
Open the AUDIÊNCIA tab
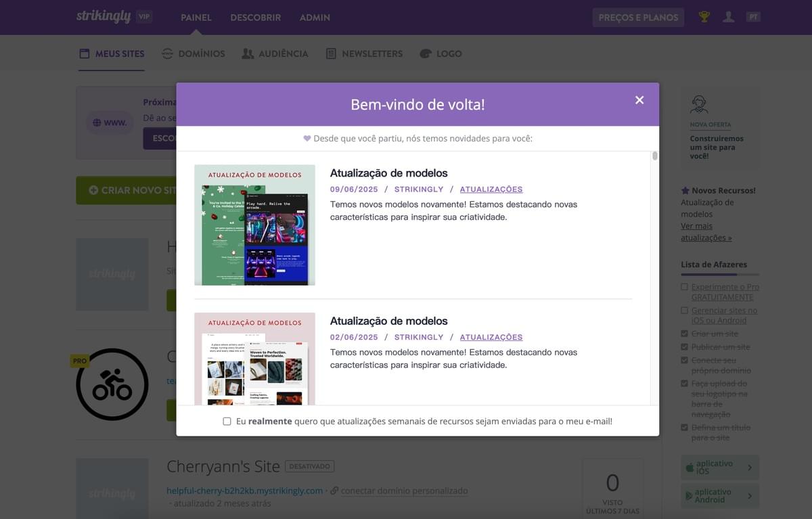(275, 53)
